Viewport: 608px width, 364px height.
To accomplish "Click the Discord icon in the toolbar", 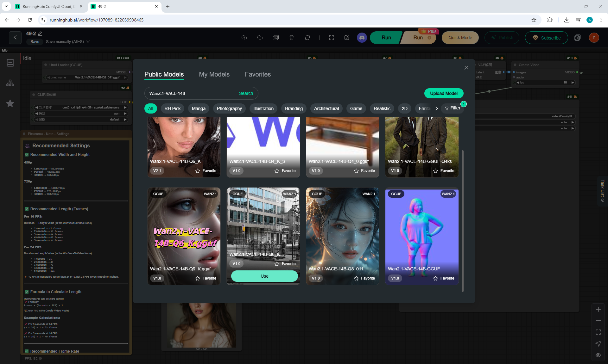I will 362,38.
